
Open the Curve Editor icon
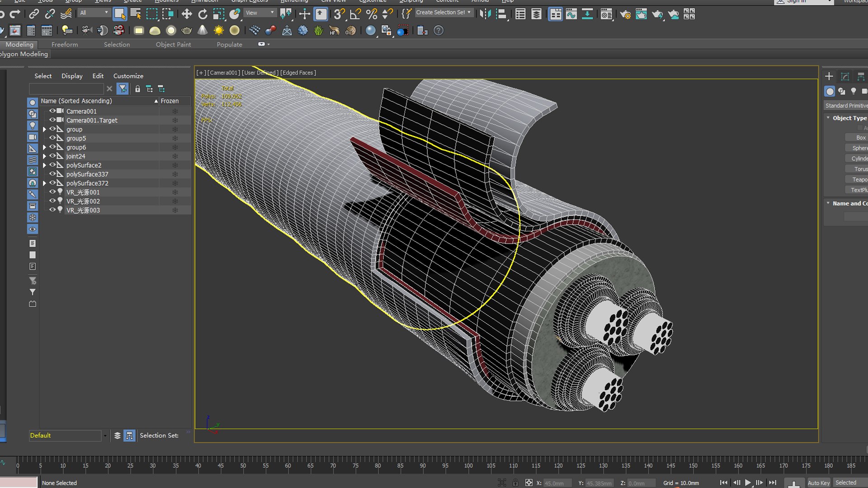[571, 14]
